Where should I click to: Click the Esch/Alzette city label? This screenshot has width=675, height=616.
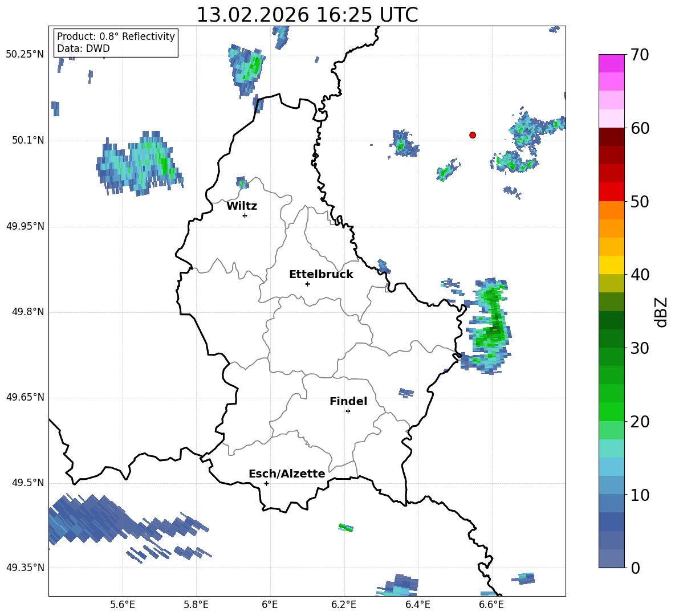[x=287, y=474]
